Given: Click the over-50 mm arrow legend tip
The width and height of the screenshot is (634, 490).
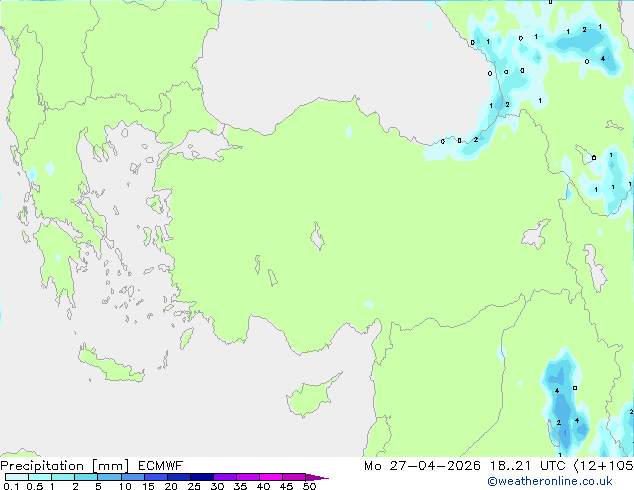Looking at the screenshot, I should click(317, 477).
